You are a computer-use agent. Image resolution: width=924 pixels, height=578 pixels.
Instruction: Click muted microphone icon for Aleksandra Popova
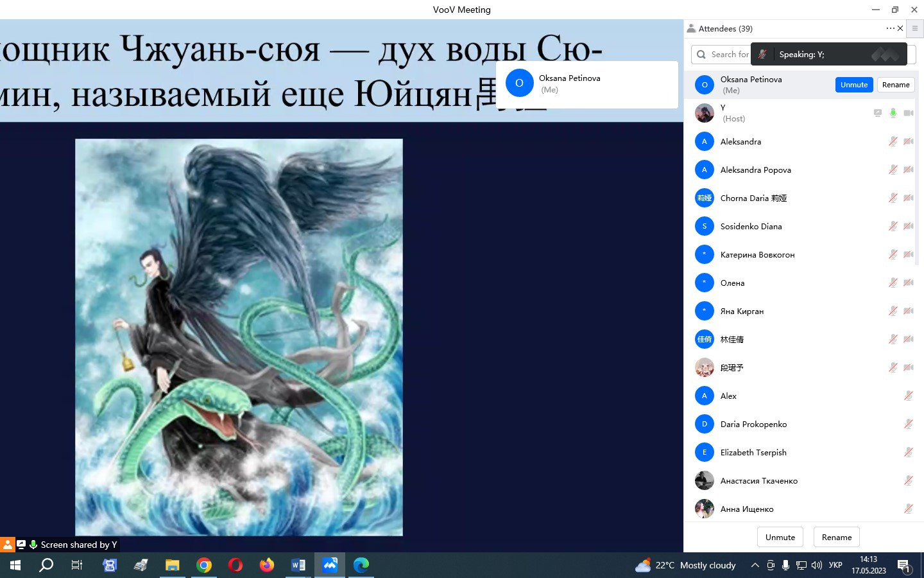pos(893,170)
